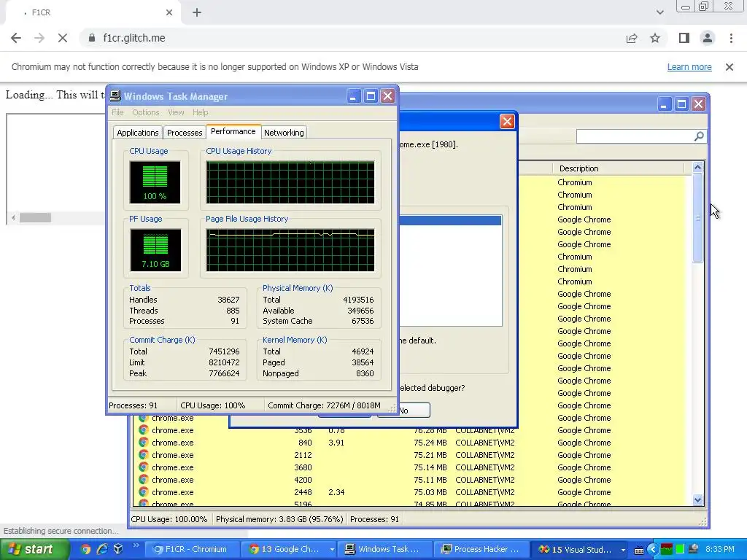Switch to the Applications tab
This screenshot has width=747, height=560.
pos(138,133)
